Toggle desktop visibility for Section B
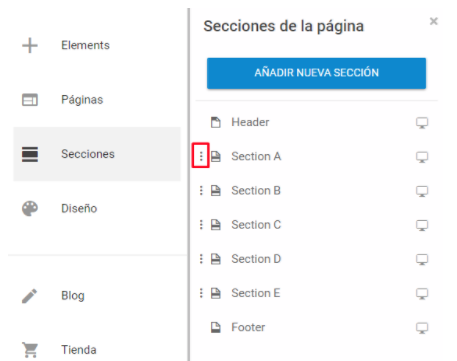The width and height of the screenshot is (457, 361). click(422, 191)
